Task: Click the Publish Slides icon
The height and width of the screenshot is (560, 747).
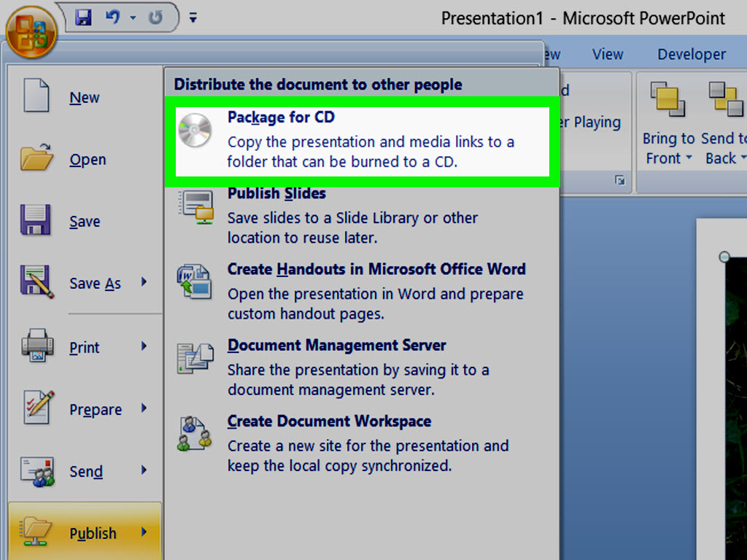Action: [196, 207]
